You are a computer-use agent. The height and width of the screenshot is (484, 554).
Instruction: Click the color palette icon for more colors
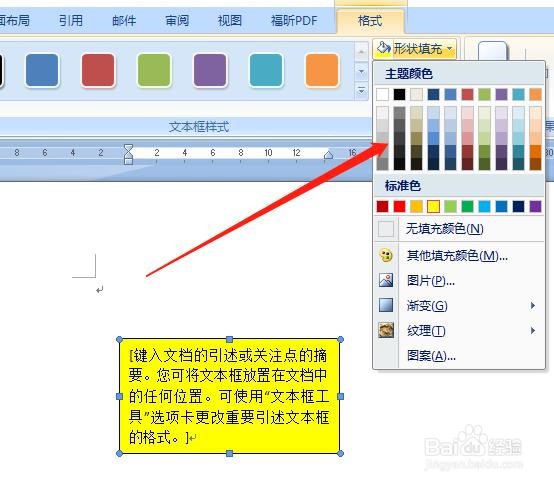386,255
